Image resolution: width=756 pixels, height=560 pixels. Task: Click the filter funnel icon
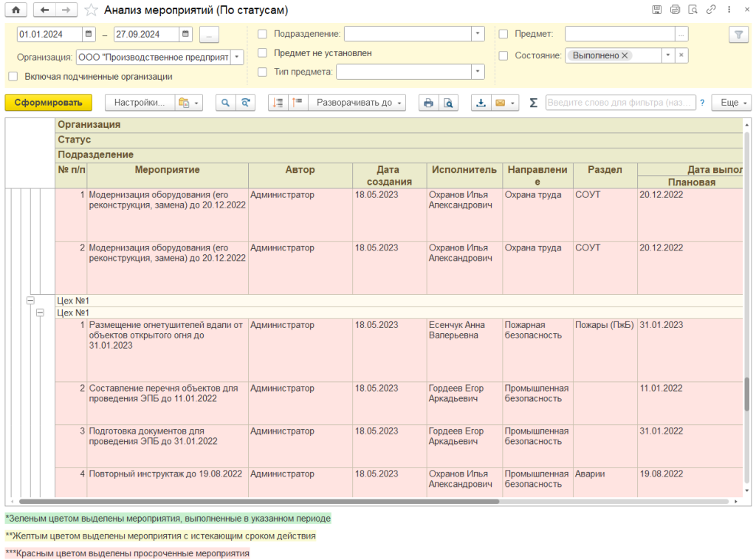point(738,35)
